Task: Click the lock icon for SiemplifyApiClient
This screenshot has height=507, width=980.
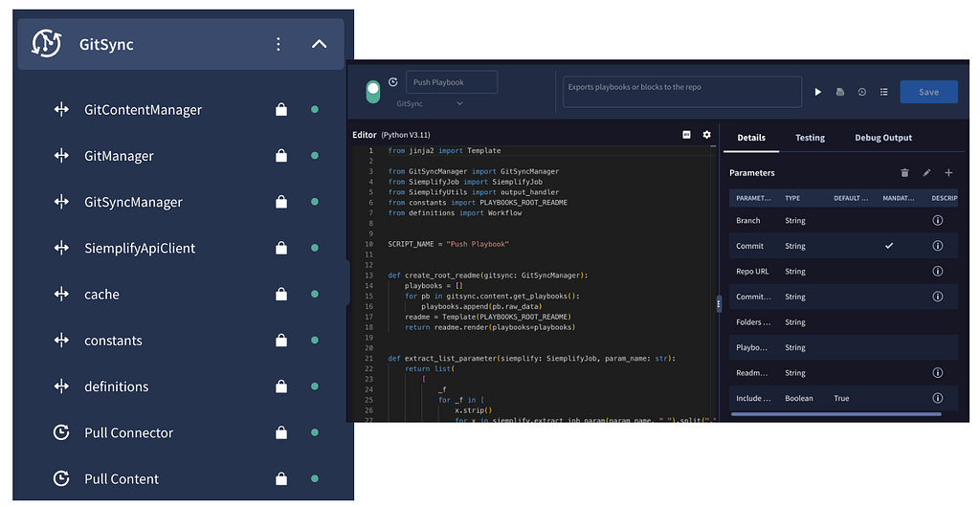Action: tap(281, 248)
